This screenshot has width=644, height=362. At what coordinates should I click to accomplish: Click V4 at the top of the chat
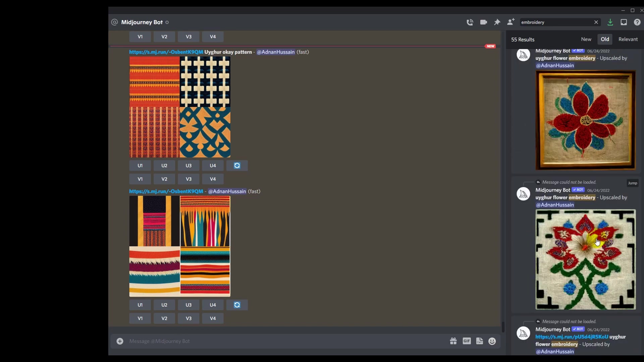tap(213, 37)
